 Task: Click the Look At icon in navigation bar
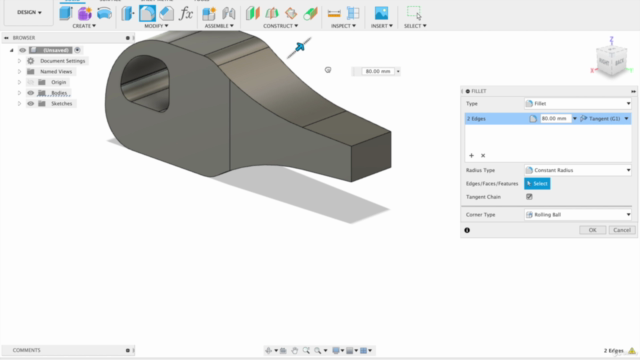[283, 351]
